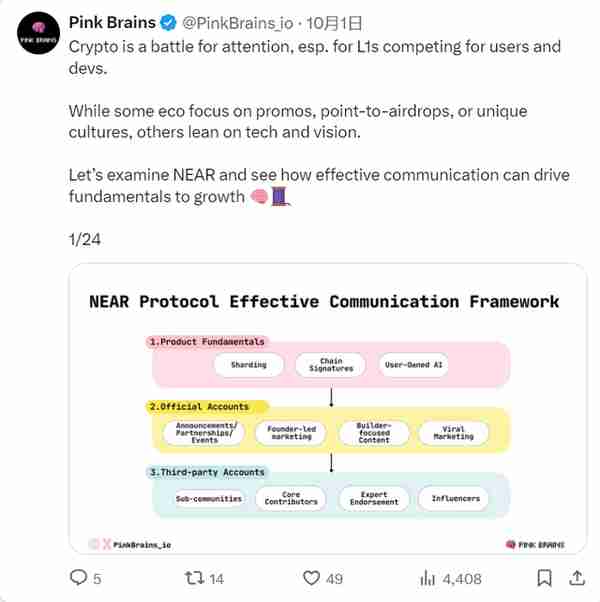The height and width of the screenshot is (602, 600).
Task: Like the tweet with heart icon
Action: pos(311,578)
